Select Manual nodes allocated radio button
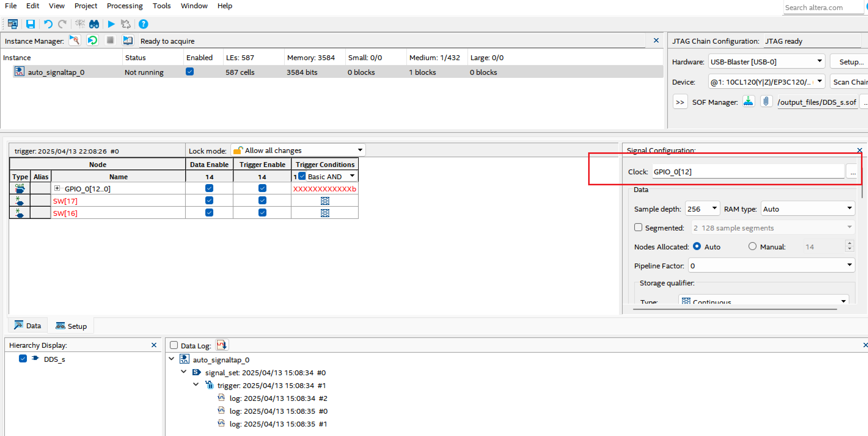This screenshot has height=436, width=868. (752, 246)
